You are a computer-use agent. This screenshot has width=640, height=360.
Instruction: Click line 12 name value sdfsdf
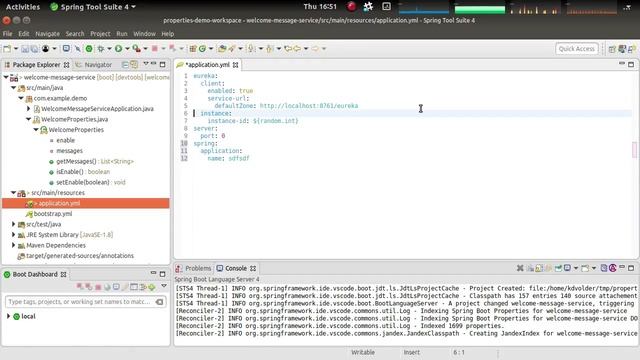coord(239,158)
